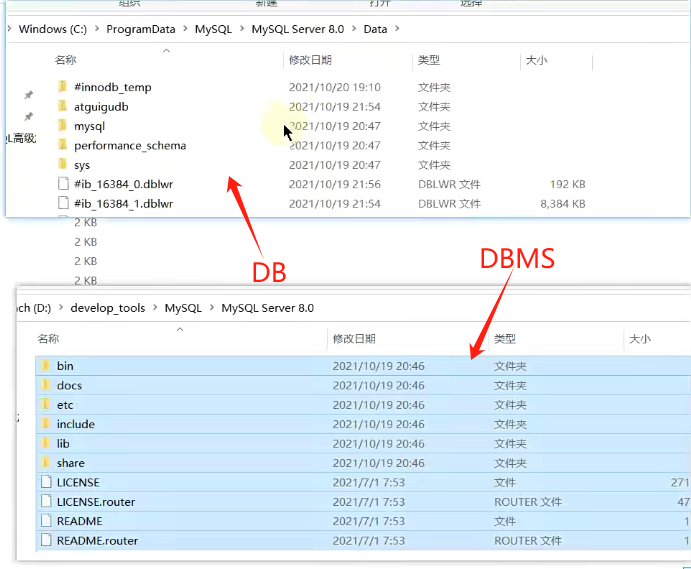Go to develop_tools in the D: path
The width and height of the screenshot is (691, 569).
[x=108, y=308]
